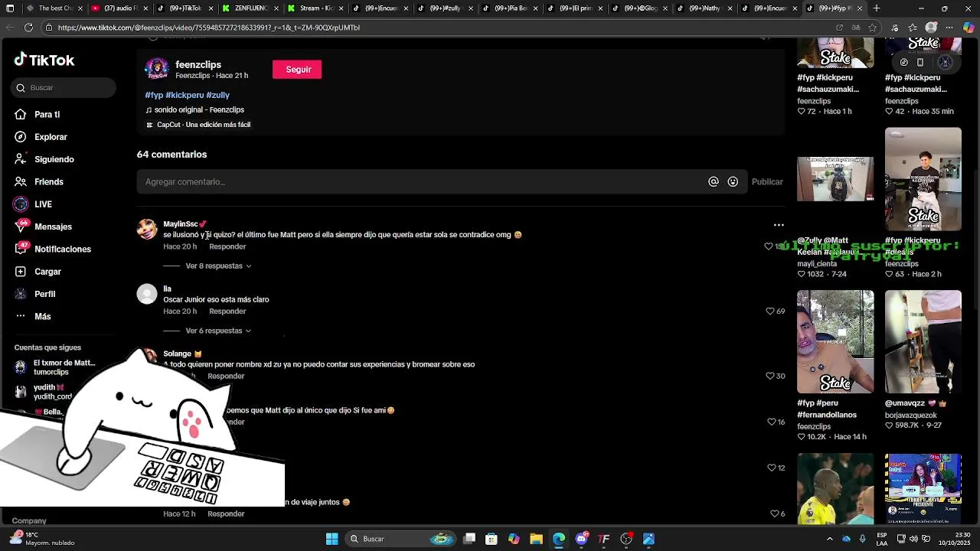The height and width of the screenshot is (551, 980).
Task: Open Mensajes inbox
Action: tap(53, 227)
